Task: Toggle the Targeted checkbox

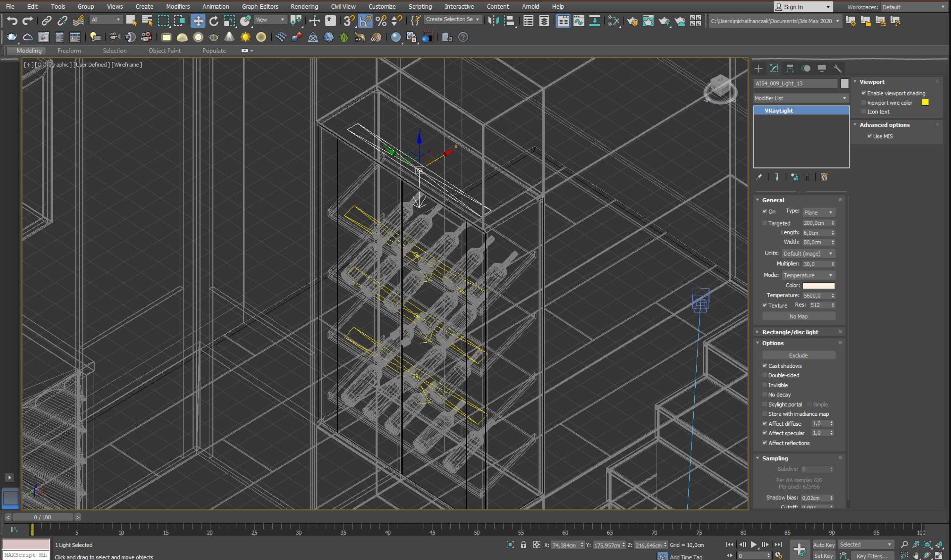Action: (765, 223)
